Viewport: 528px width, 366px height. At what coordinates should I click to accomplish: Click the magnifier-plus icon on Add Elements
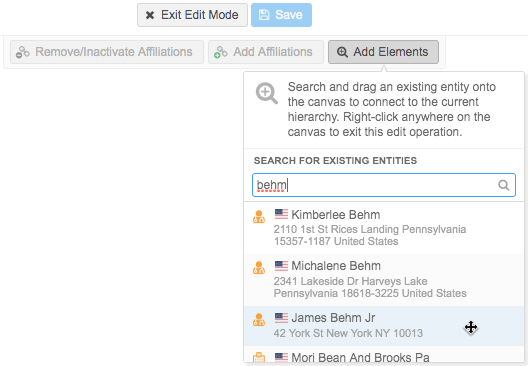[x=342, y=52]
